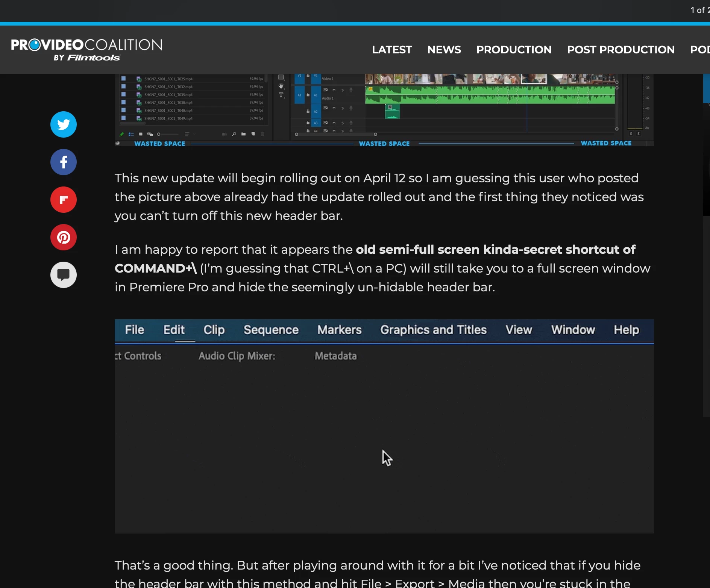Open the Sort Icons dropdown in project panel

190,134
